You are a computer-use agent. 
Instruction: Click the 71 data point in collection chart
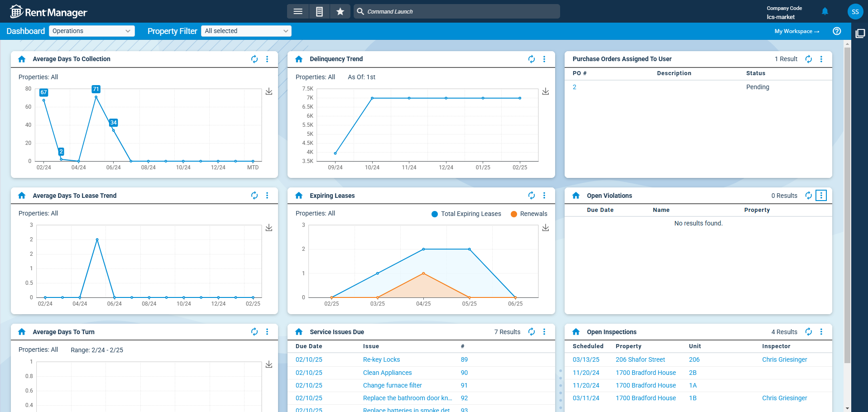click(x=96, y=97)
